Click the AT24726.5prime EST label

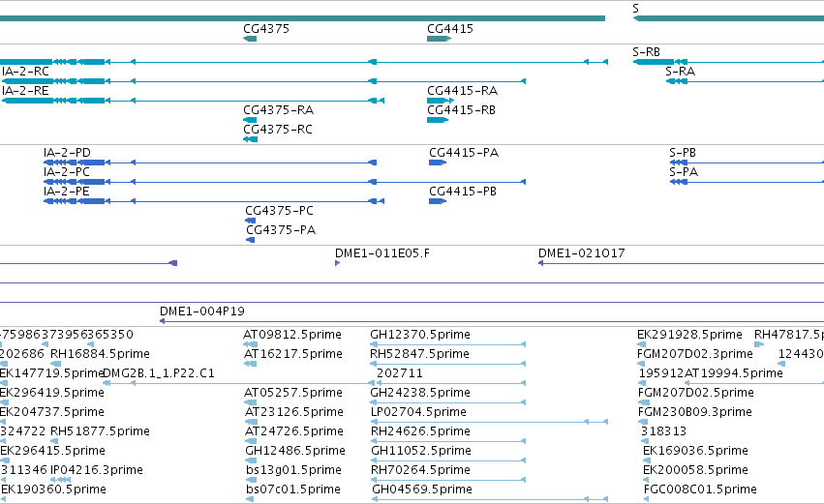(293, 431)
